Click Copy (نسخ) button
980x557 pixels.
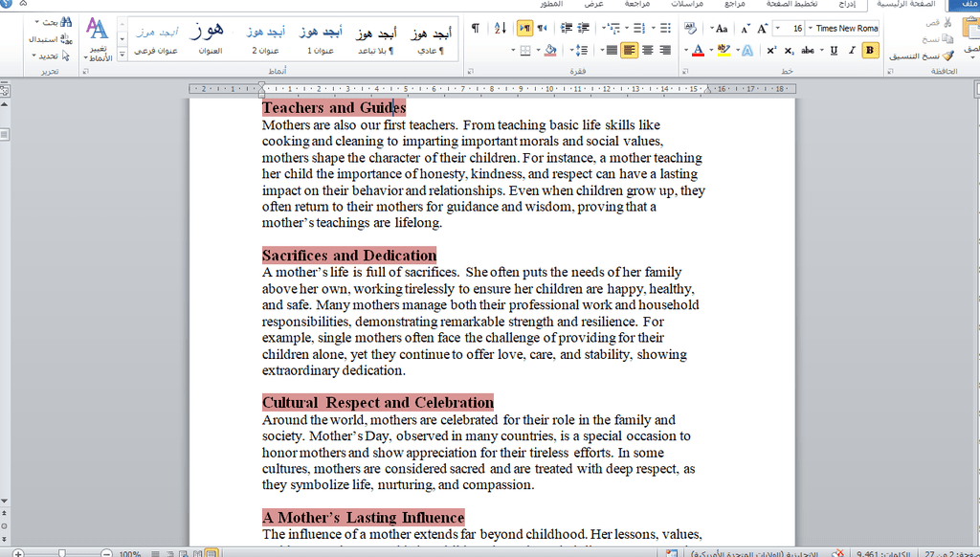938,39
